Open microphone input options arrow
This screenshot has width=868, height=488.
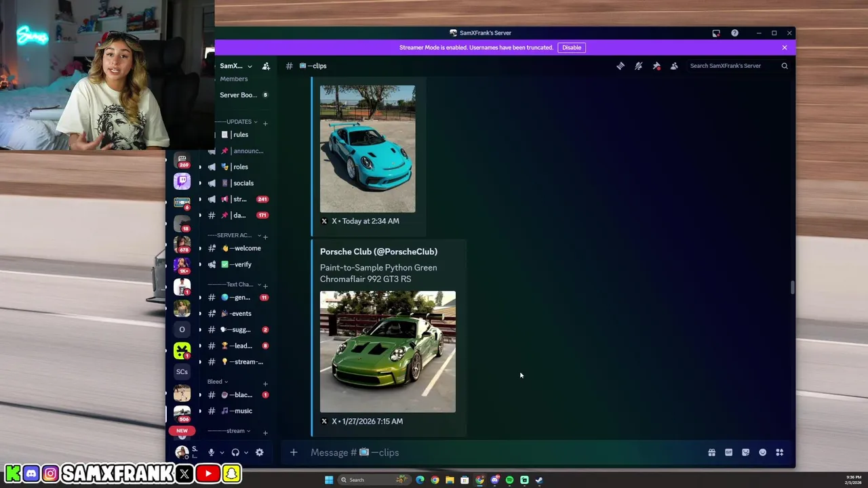point(221,452)
